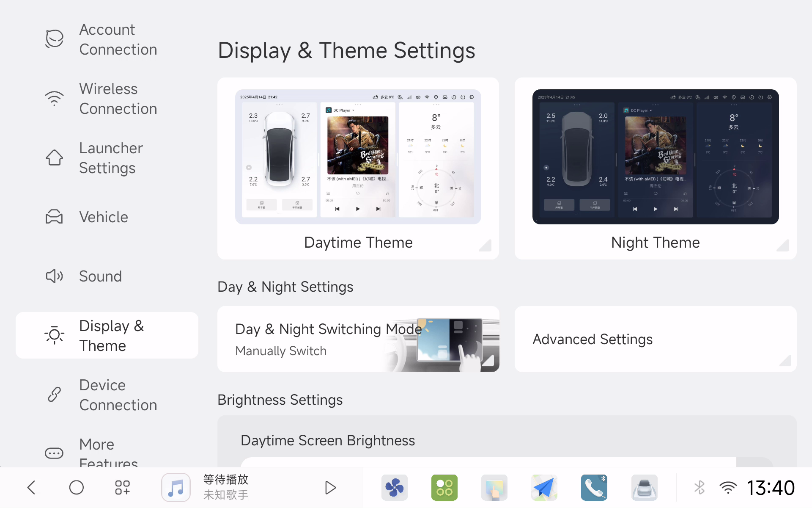Choose the Daytime Theme preview
The height and width of the screenshot is (508, 812).
coord(358,168)
